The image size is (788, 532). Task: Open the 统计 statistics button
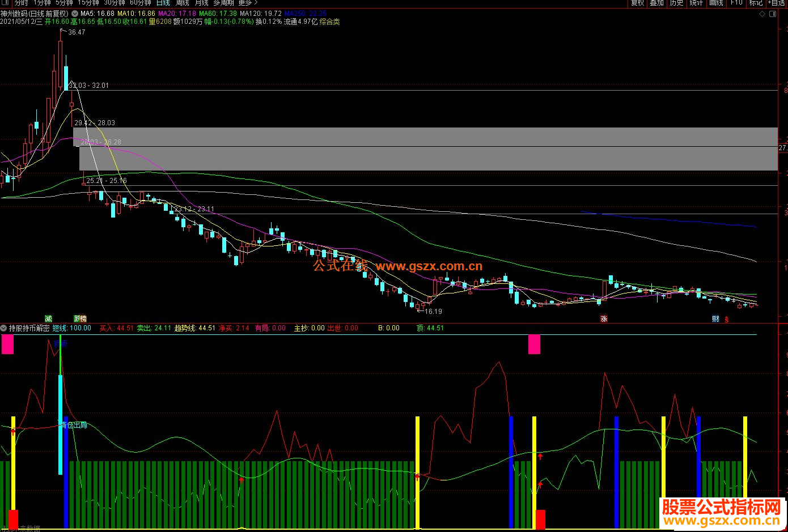[x=697, y=3]
